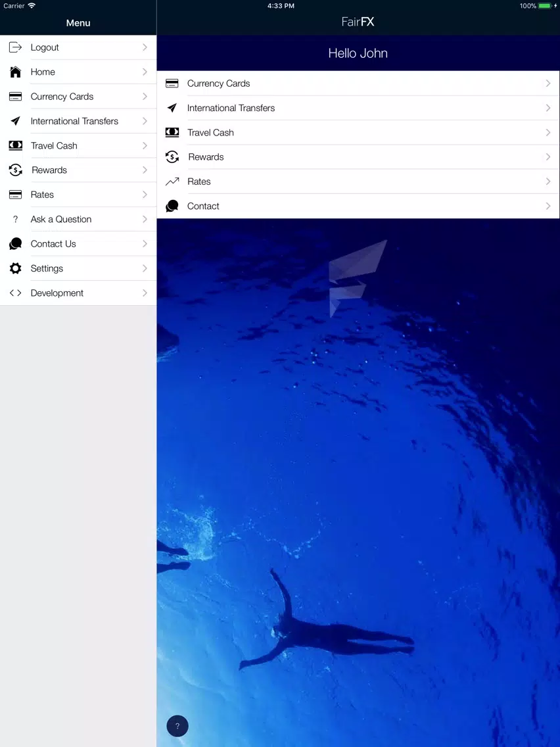Viewport: 560px width, 747px height.
Task: Click the paper plane icon in the side menu
Action: pyautogui.click(x=15, y=121)
